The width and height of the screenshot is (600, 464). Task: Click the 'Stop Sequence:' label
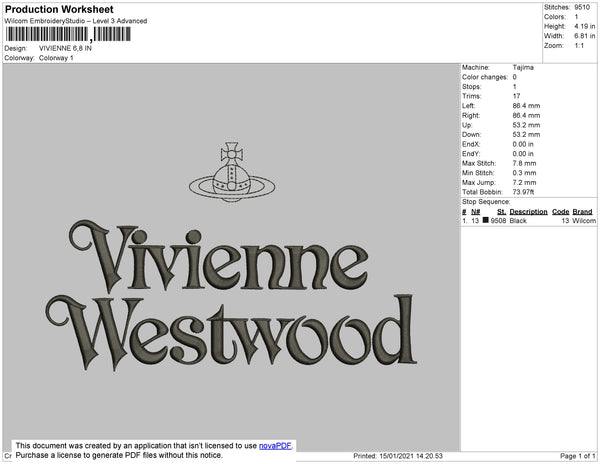[x=486, y=202]
